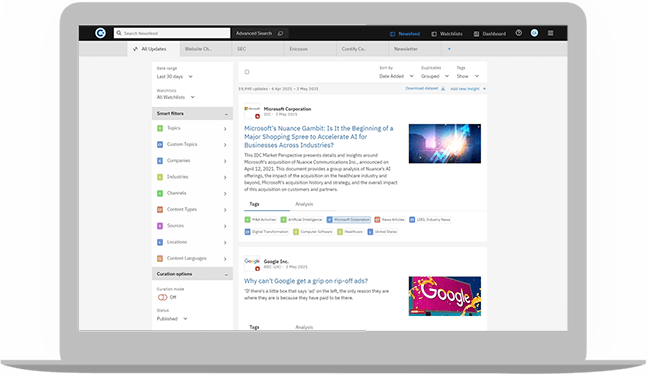648x375 pixels.
Task: Click the Google Inc. logo
Action: coord(252,262)
